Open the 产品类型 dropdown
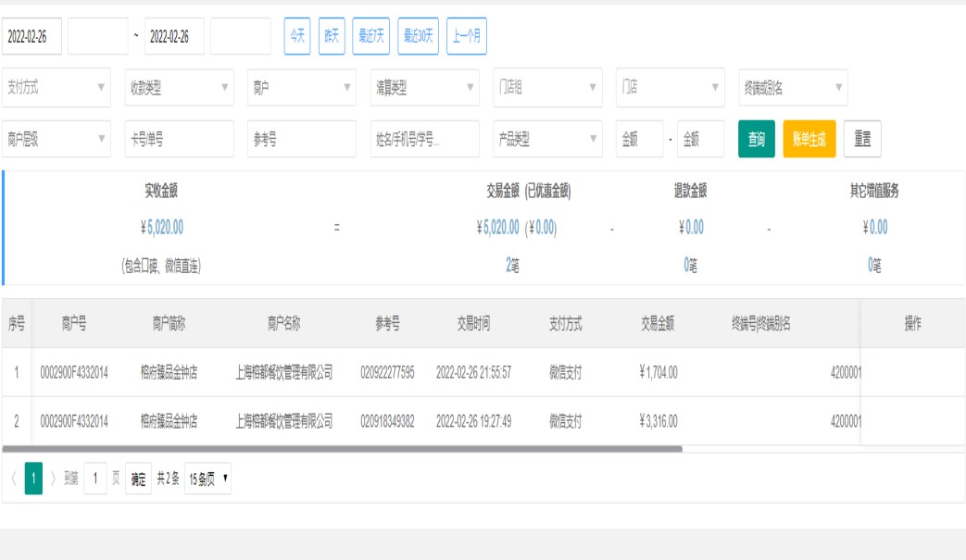966x560 pixels. (547, 139)
